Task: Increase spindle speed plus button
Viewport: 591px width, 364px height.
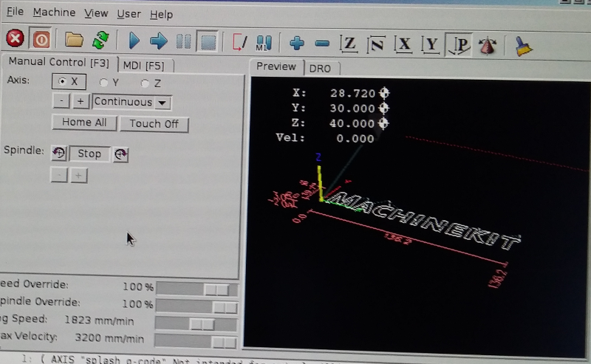Action: click(x=78, y=175)
